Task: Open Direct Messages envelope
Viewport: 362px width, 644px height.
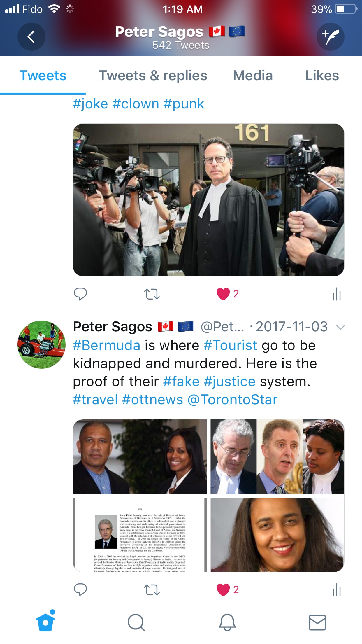Action: click(317, 622)
